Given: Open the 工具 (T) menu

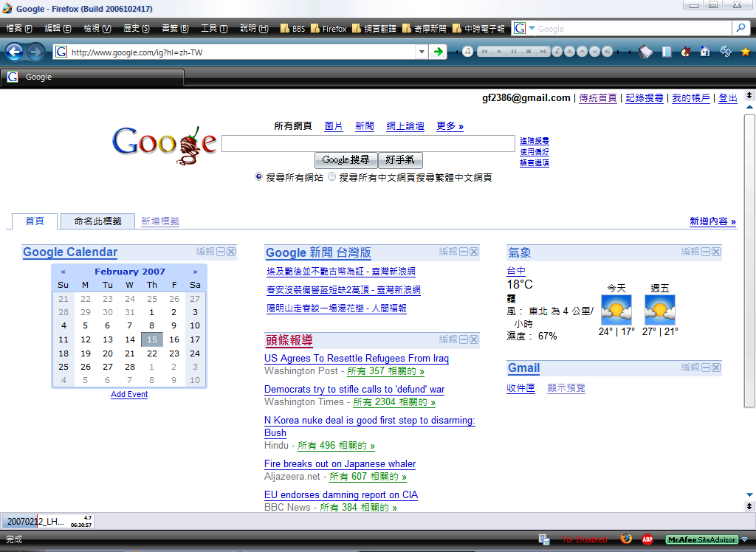Looking at the screenshot, I should point(213,28).
